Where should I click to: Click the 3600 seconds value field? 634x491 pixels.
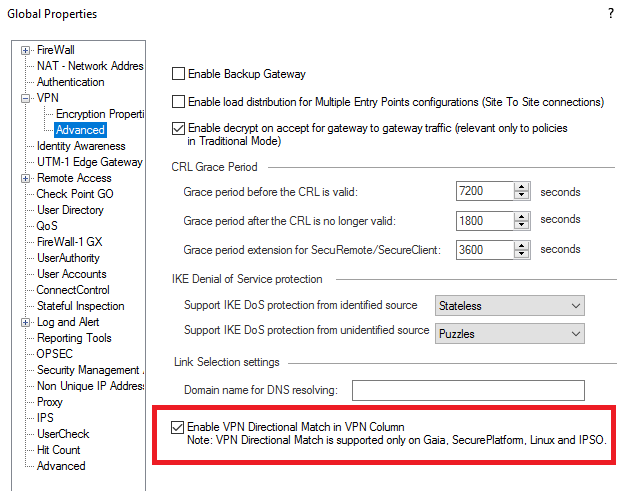485,250
